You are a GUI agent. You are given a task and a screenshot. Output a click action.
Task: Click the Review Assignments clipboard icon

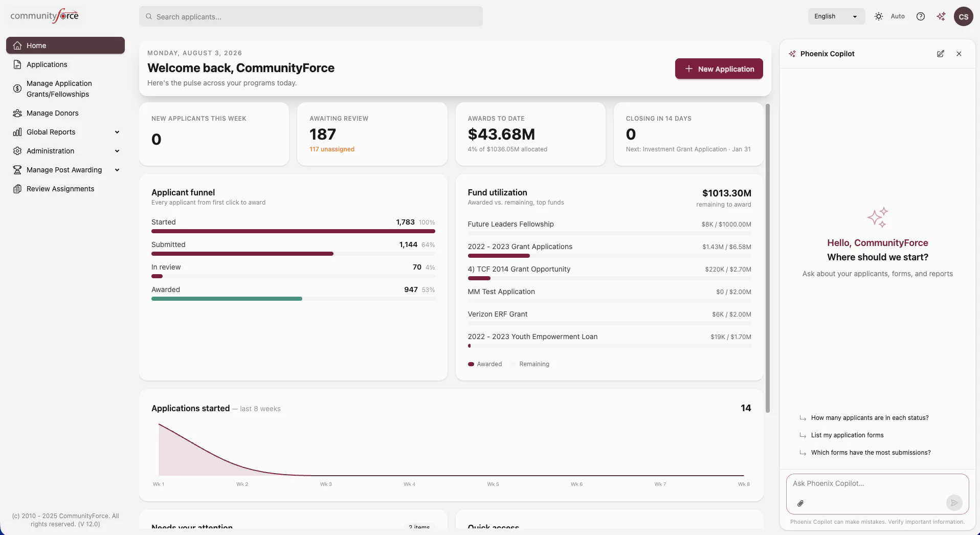[x=17, y=189]
